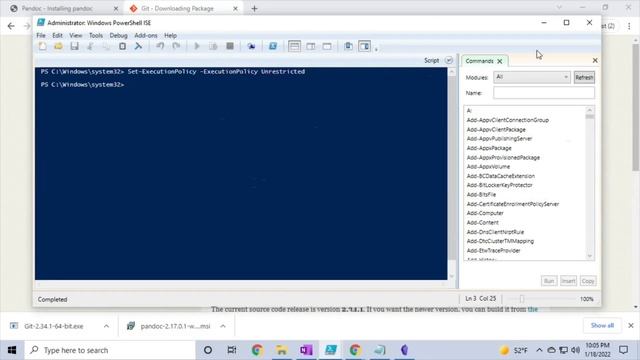Select Add-BitLockerKeyProtector command

point(499,185)
